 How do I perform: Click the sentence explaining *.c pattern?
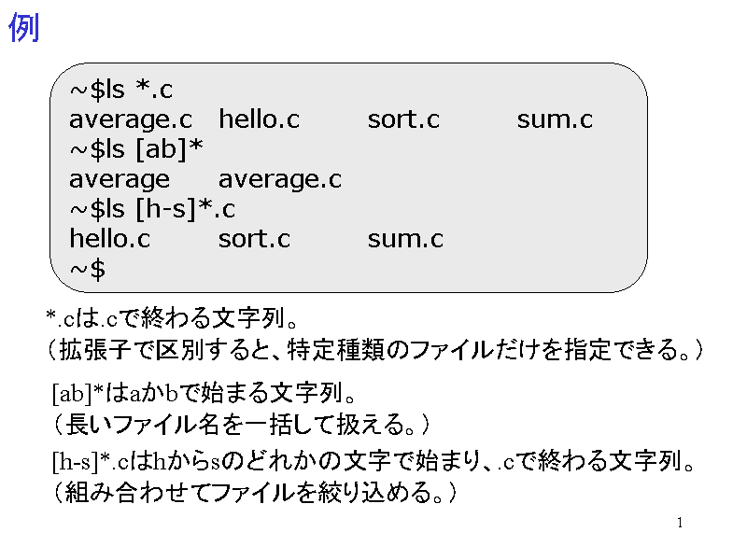pos(172,318)
